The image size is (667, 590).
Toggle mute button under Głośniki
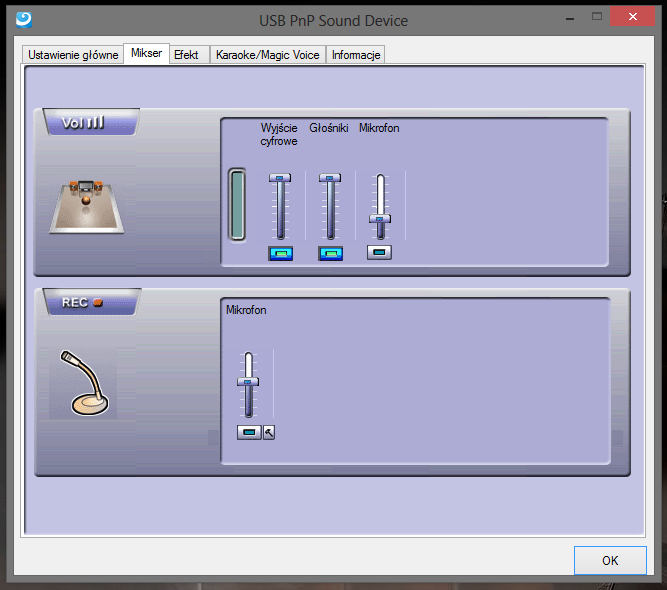331,254
